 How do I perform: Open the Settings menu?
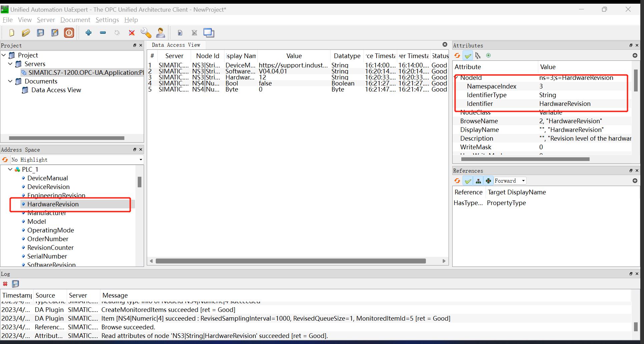point(107,20)
